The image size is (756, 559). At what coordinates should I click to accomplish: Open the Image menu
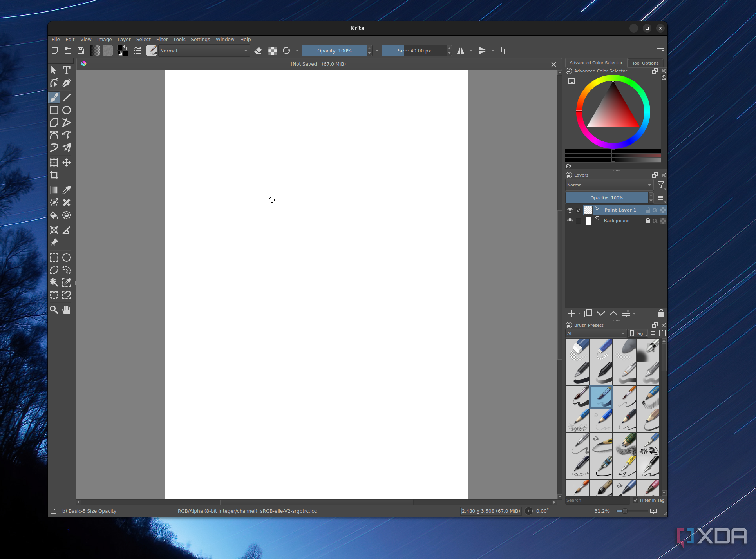tap(105, 39)
